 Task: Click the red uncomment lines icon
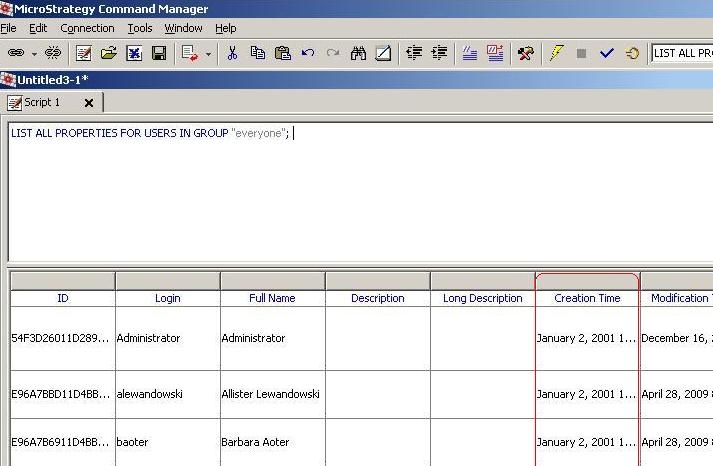click(x=495, y=53)
